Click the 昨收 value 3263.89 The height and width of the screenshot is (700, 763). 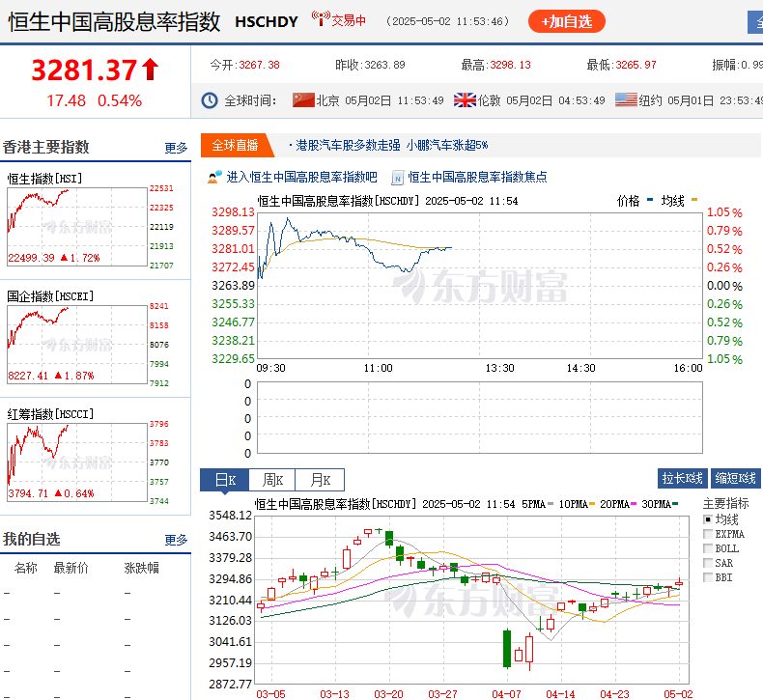tap(384, 65)
